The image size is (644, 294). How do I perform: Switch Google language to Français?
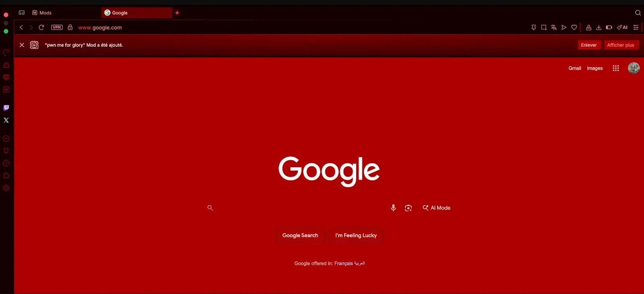tap(343, 263)
